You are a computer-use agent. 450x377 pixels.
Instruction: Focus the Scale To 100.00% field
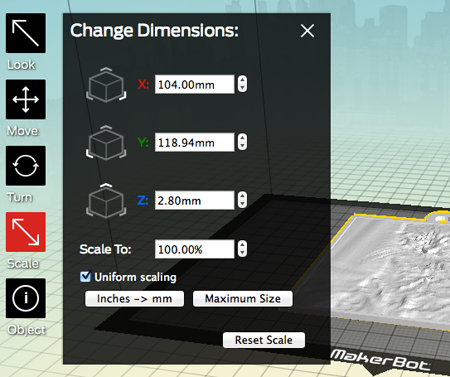pos(195,249)
